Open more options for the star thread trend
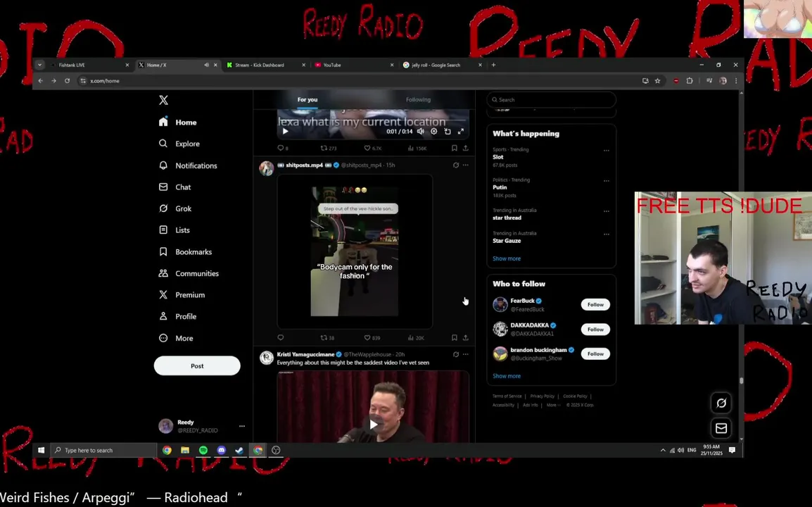Screen dimensions: 812x507 pos(607,211)
